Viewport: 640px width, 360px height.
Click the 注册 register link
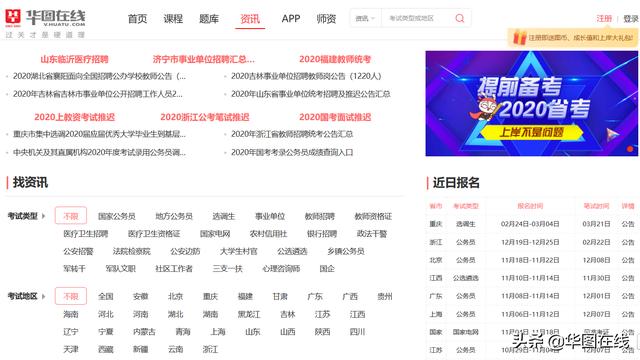[604, 18]
